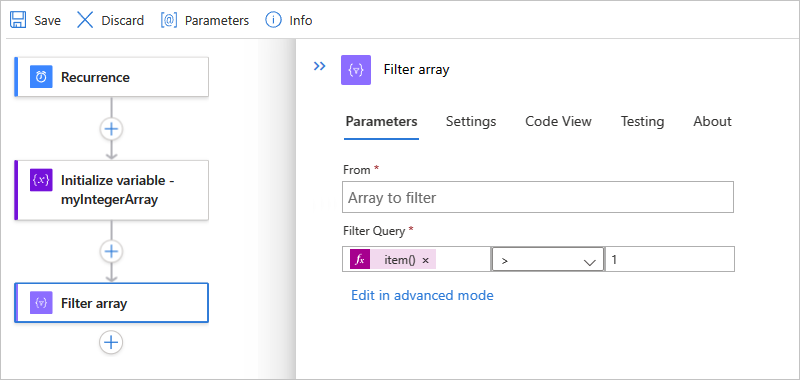The height and width of the screenshot is (380, 800).
Task: Add a step after Initialize variable with plus
Action: (x=111, y=251)
